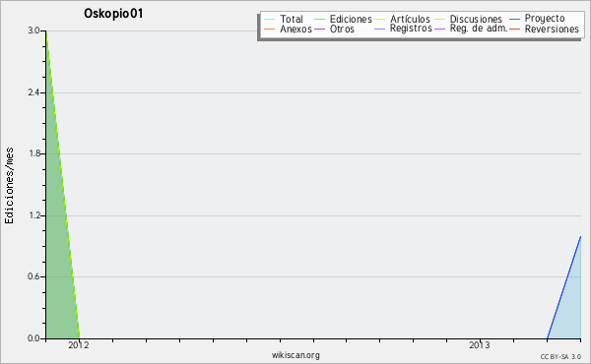The image size is (591, 364).
Task: Click the red Reversiones line swatch
Action: pos(514,29)
